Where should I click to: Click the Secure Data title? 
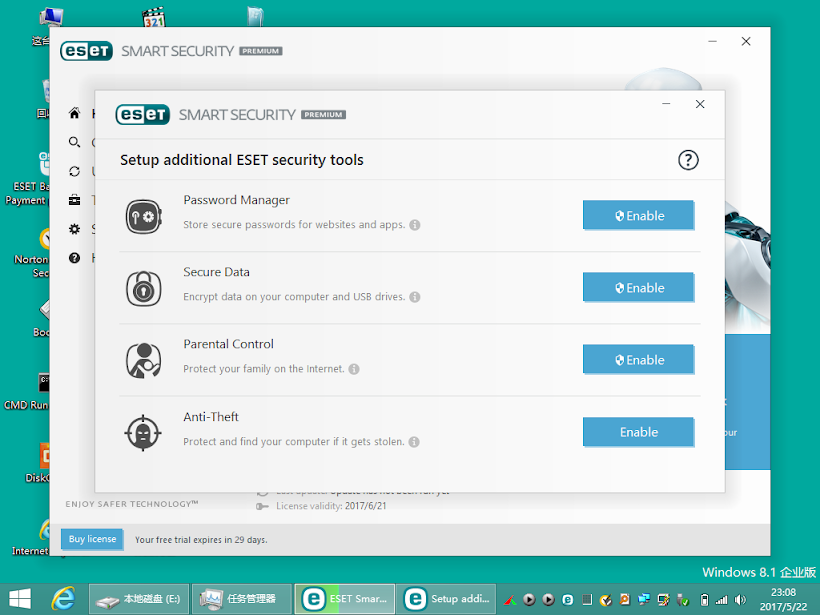[x=217, y=272]
